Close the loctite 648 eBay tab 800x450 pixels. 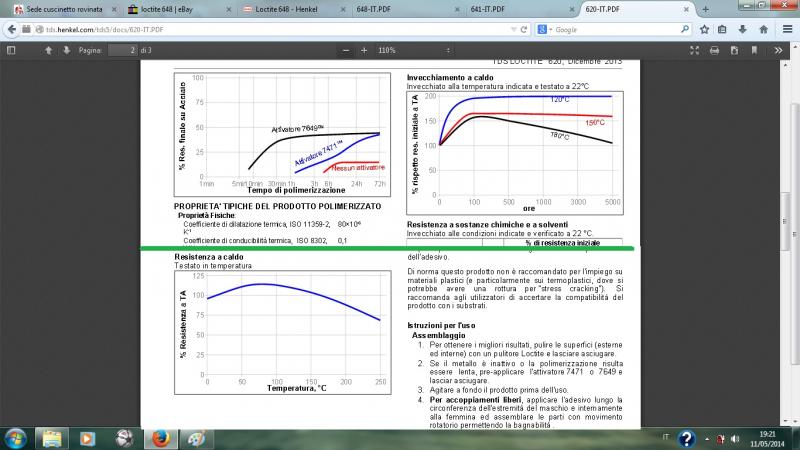pyautogui.click(x=229, y=9)
